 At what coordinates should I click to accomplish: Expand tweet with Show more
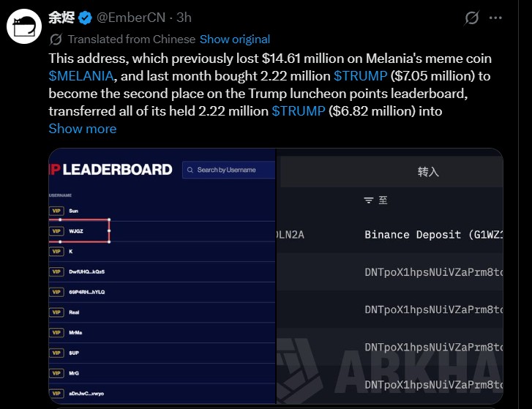pyautogui.click(x=83, y=129)
